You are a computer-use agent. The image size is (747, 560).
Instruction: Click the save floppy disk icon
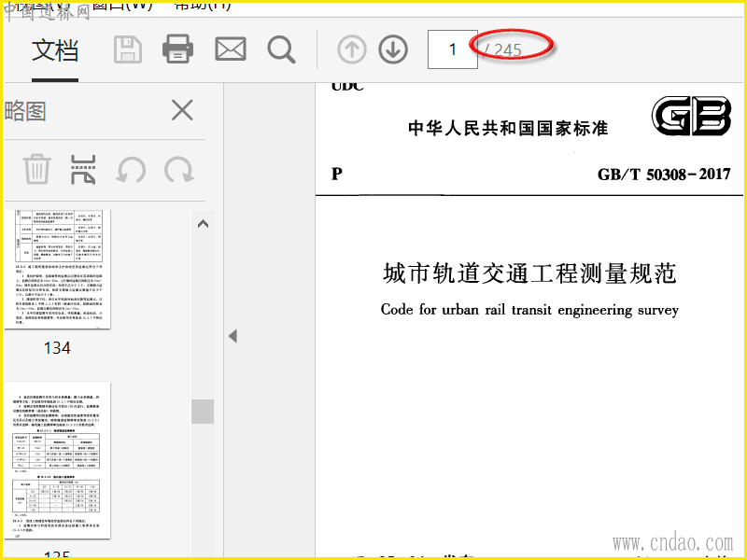click(128, 49)
